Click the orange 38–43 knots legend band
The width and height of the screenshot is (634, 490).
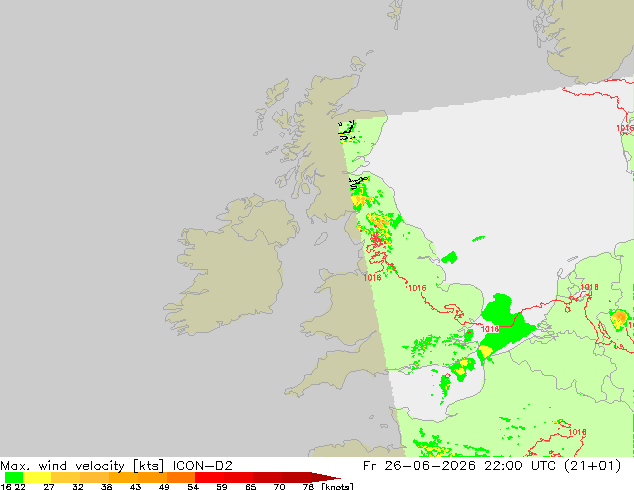[x=123, y=477]
